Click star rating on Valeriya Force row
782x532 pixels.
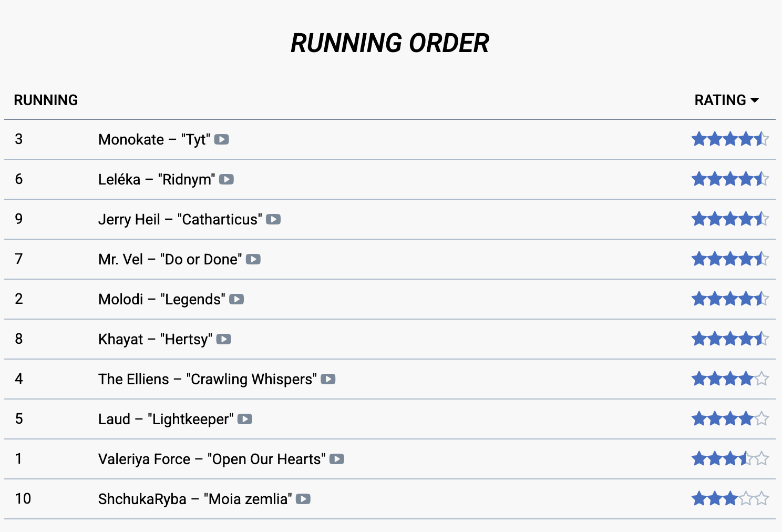[x=730, y=459]
